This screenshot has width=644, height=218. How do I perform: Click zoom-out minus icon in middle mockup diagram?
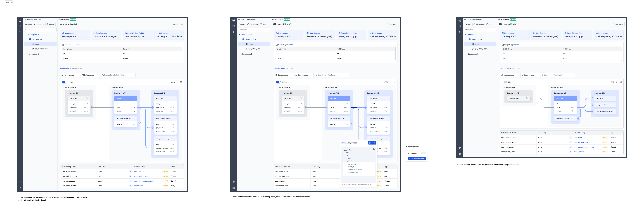point(382,82)
